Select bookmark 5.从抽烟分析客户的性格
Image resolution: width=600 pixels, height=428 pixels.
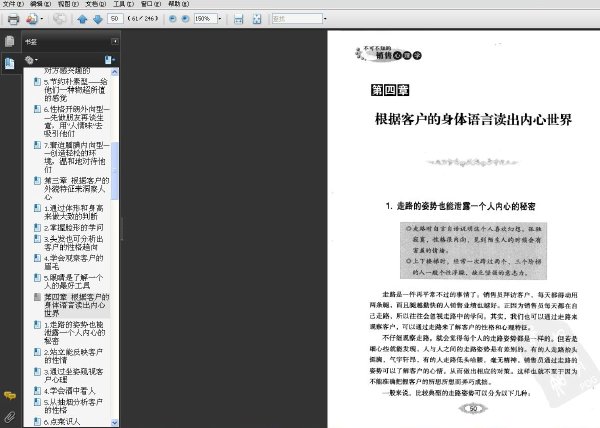pyautogui.click(x=73, y=406)
